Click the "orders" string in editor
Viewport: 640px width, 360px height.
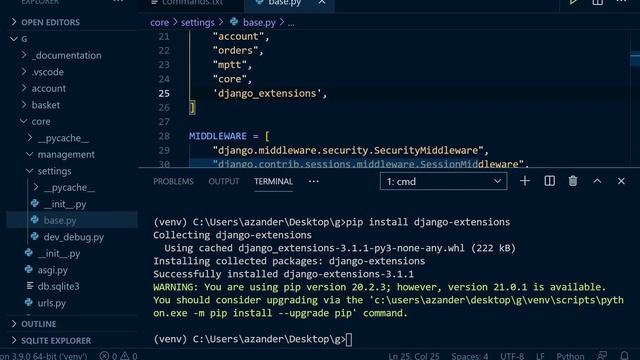235,51
